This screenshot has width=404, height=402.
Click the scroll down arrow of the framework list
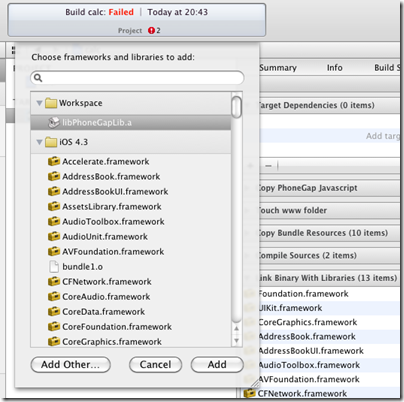coord(237,341)
